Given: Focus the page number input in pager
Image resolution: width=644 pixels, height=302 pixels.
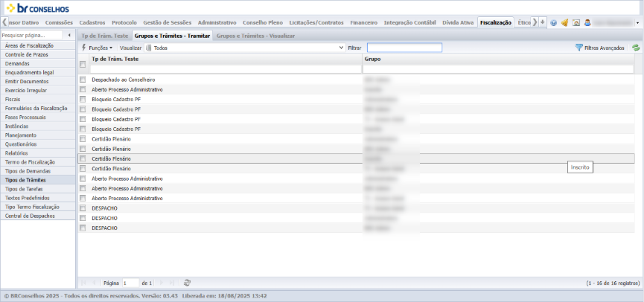Looking at the screenshot, I should point(130,283).
